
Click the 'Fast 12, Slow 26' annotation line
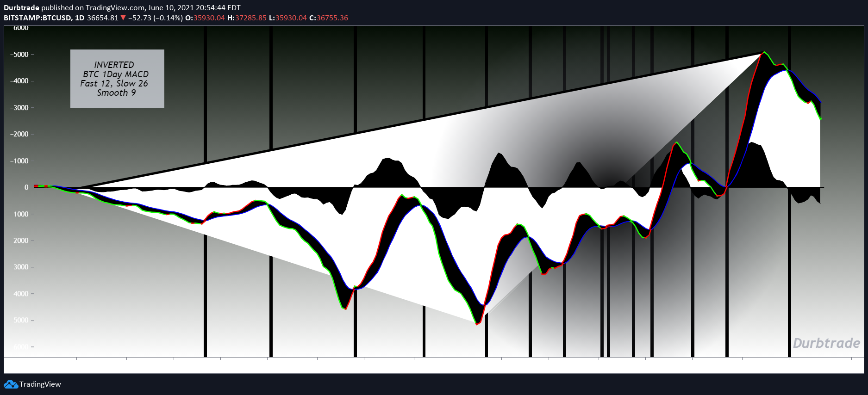click(x=114, y=83)
